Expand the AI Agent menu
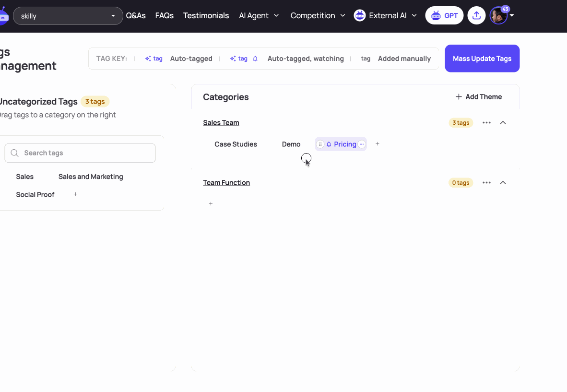 pyautogui.click(x=259, y=15)
